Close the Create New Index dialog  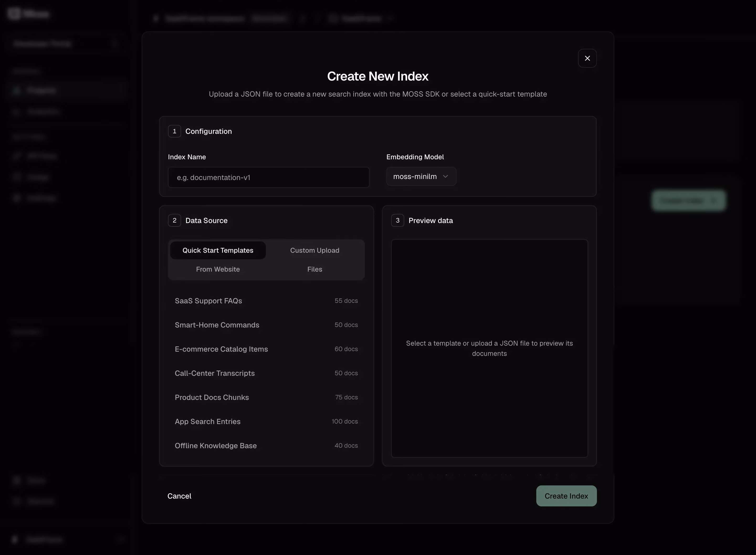click(x=587, y=59)
